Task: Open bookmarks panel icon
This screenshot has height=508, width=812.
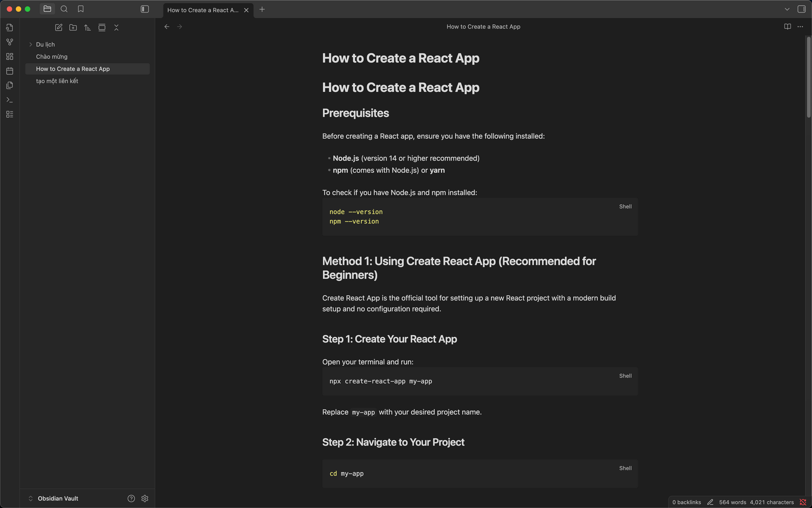Action: (x=81, y=9)
